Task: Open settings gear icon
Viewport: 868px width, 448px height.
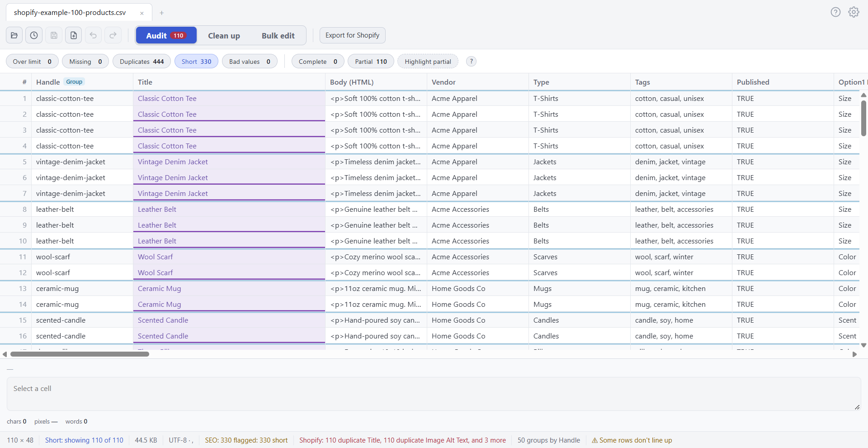Action: click(854, 12)
